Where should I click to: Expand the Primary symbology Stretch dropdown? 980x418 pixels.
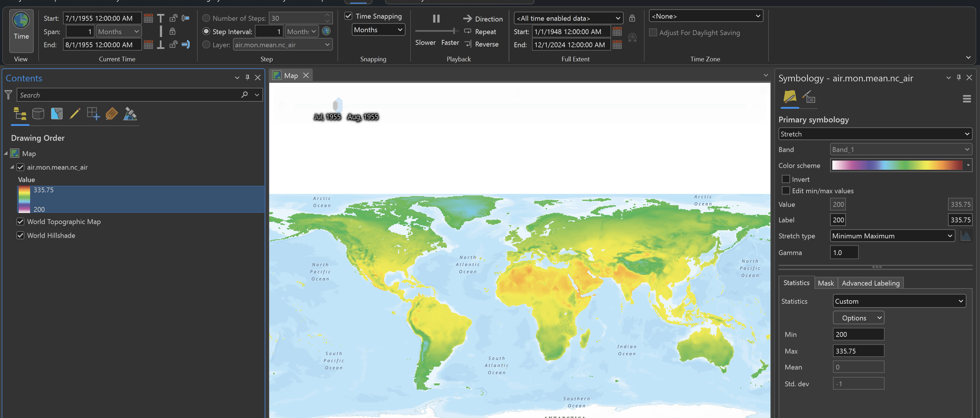pyautogui.click(x=875, y=134)
